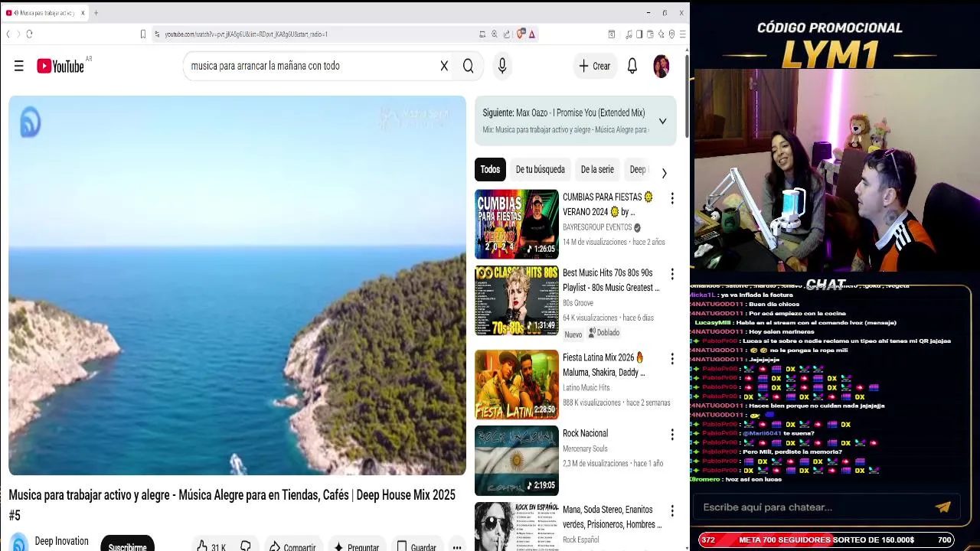Click the Crear button
The image size is (980, 551).
[595, 66]
